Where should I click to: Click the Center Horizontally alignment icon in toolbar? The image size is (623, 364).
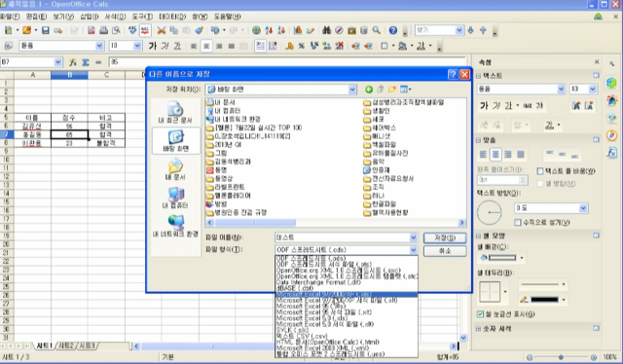pyautogui.click(x=206, y=46)
